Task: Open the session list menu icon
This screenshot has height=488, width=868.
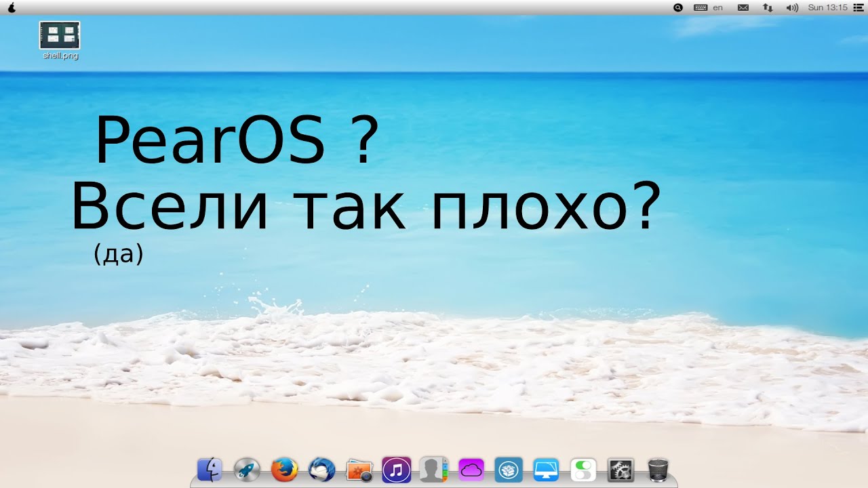Action: point(858,7)
